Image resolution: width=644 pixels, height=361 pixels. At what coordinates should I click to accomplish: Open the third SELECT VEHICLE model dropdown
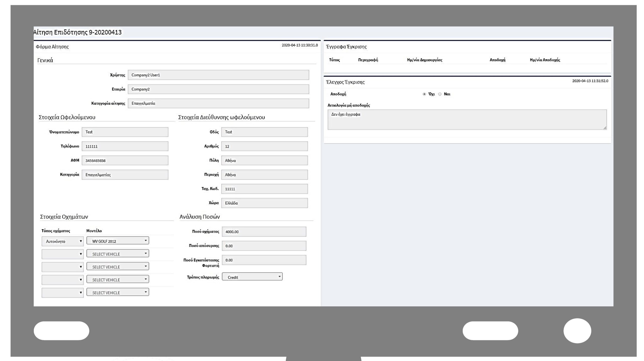[118, 279]
